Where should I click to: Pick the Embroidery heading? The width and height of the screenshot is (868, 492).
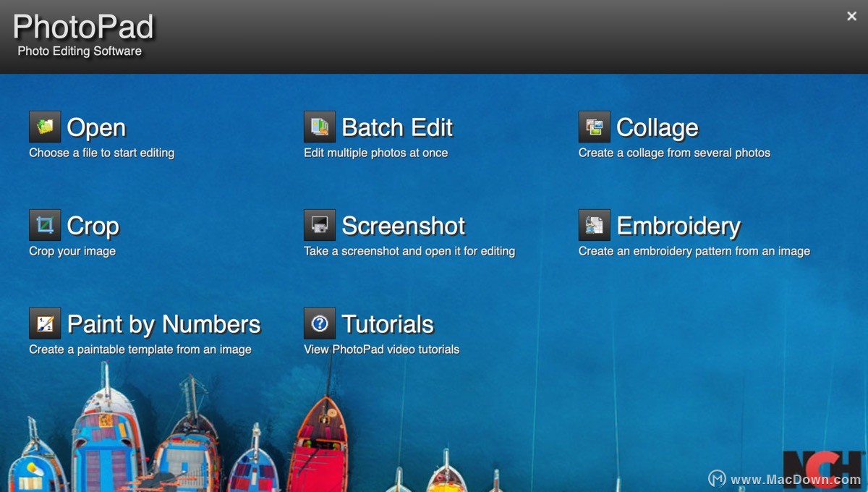point(678,226)
